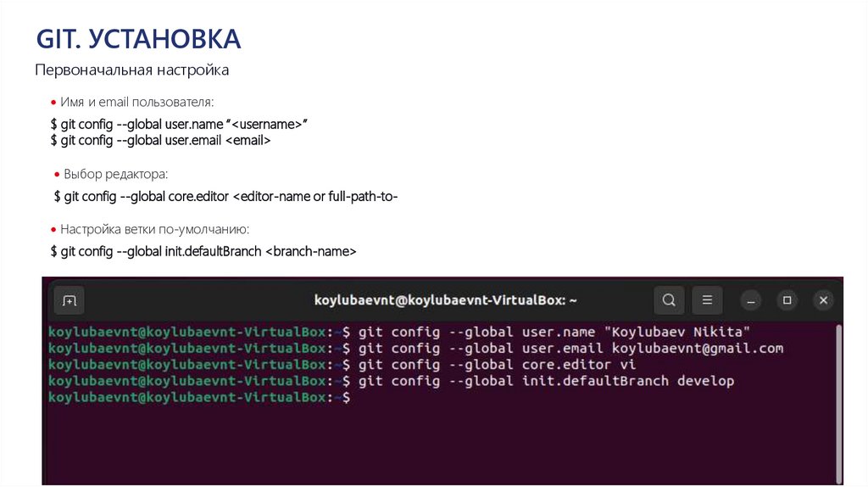Open the terminal hamburger menu
The height and width of the screenshot is (487, 868).
click(x=707, y=299)
